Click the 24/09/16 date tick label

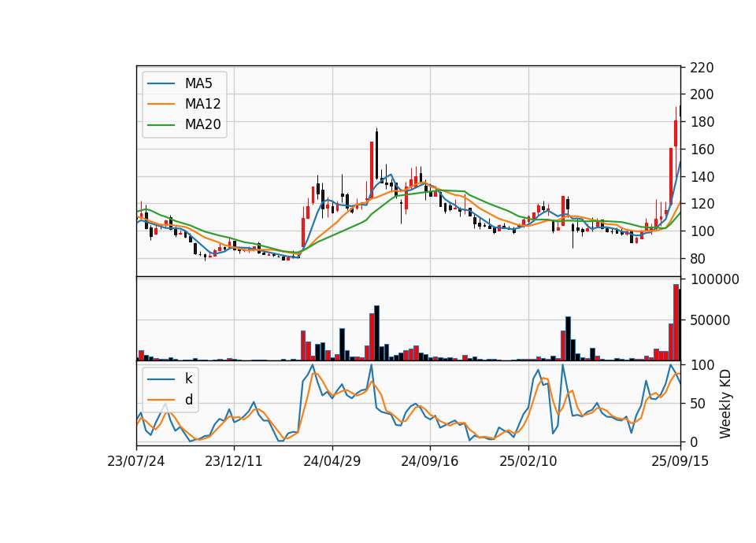430,462
